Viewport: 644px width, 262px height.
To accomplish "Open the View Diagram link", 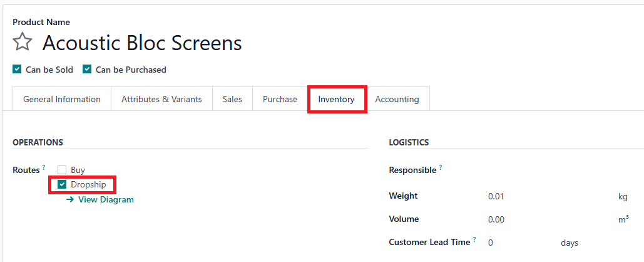I will point(106,200).
